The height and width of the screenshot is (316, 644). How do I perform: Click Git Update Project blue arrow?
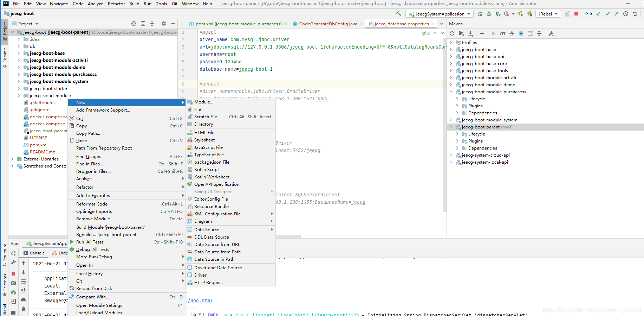[x=598, y=14]
